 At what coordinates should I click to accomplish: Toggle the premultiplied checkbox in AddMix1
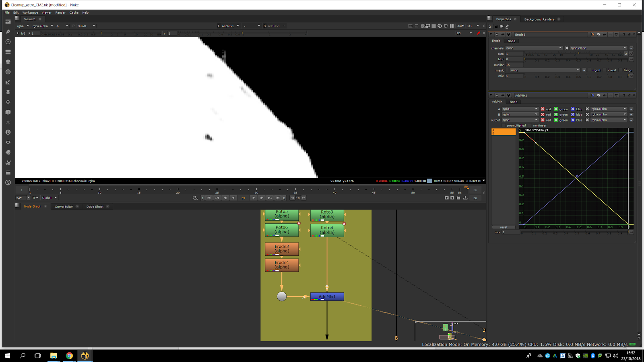(x=504, y=125)
